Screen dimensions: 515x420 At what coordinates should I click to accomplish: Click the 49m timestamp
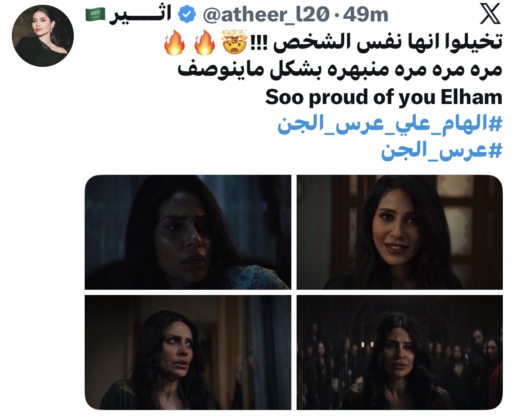click(366, 15)
